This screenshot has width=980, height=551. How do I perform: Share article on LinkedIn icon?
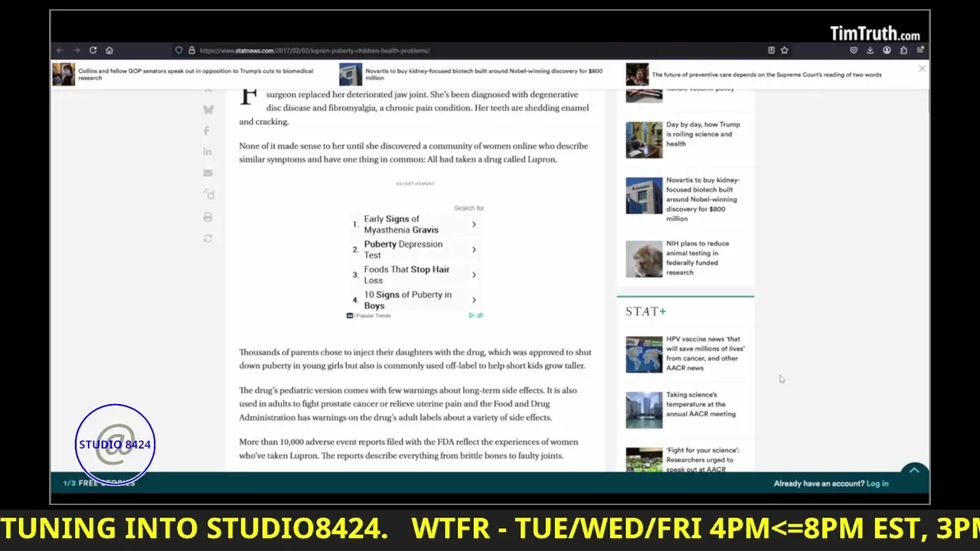pos(207,152)
